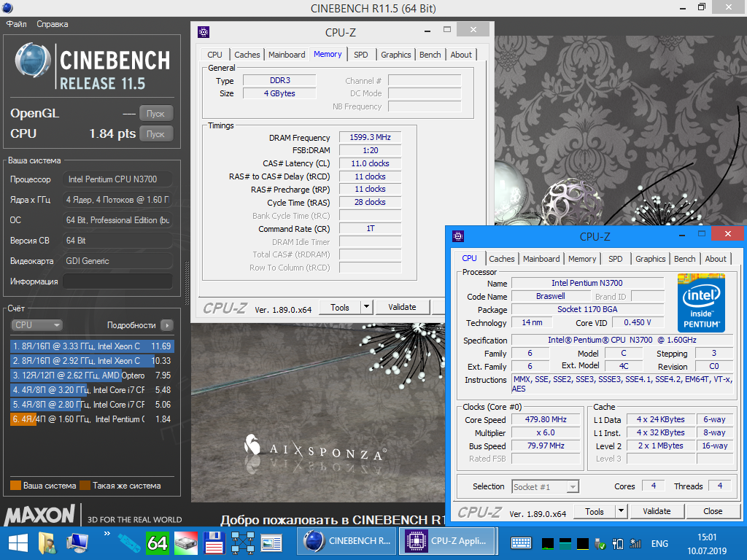The width and height of the screenshot is (747, 560).
Task: Launch the hard drive taskbar icon
Action: pos(186,542)
